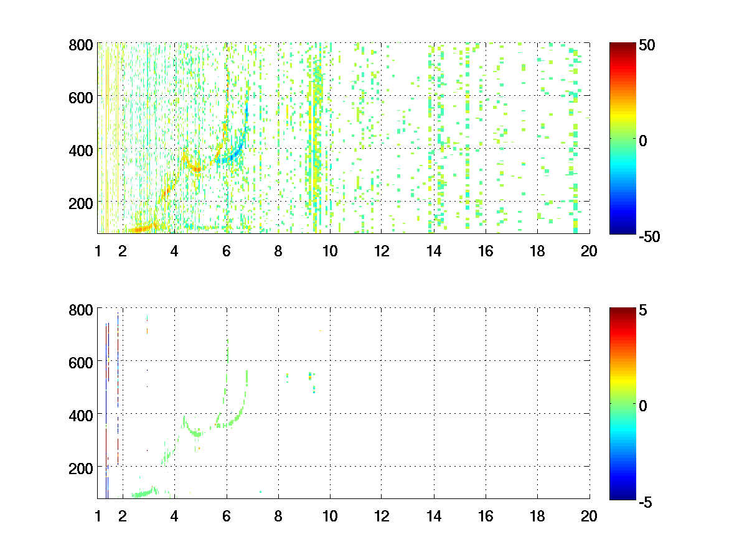The image size is (747, 560).
Task: Click y-axis label 600 on lower plot
Action: pyautogui.click(x=82, y=362)
